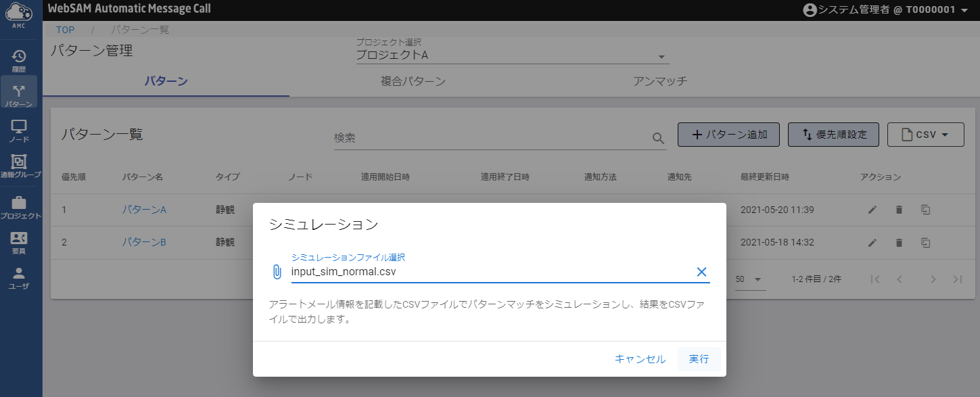
Task: Delete パターンB using the trash icon
Action: pyautogui.click(x=899, y=242)
